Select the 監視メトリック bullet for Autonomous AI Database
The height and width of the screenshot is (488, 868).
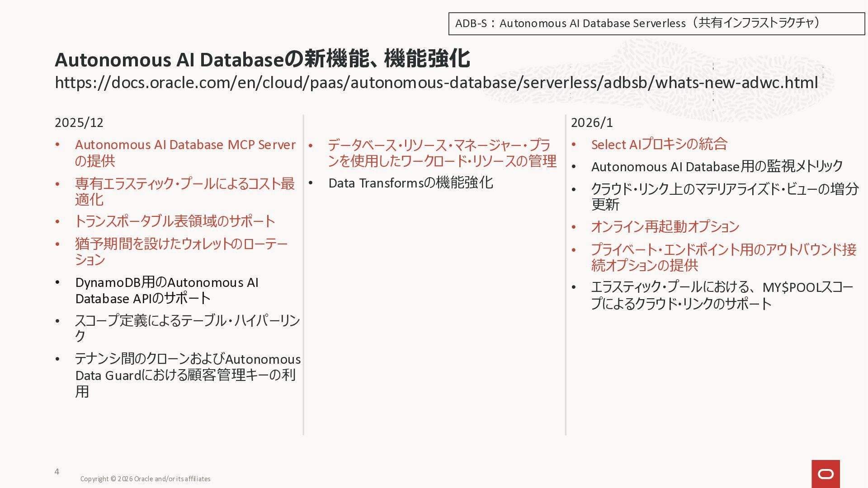[717, 167]
